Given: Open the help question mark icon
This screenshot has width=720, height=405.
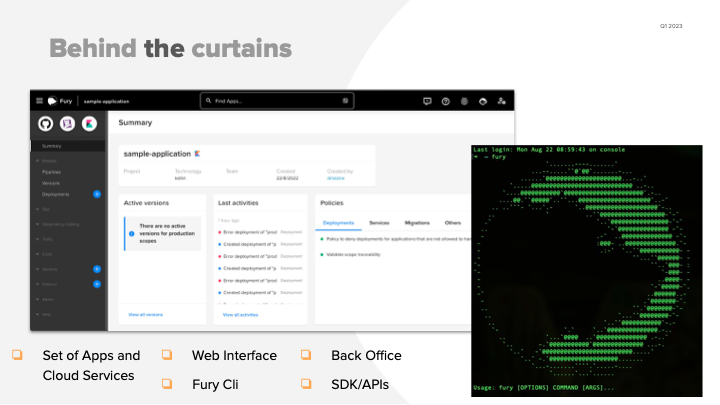Looking at the screenshot, I should [445, 101].
